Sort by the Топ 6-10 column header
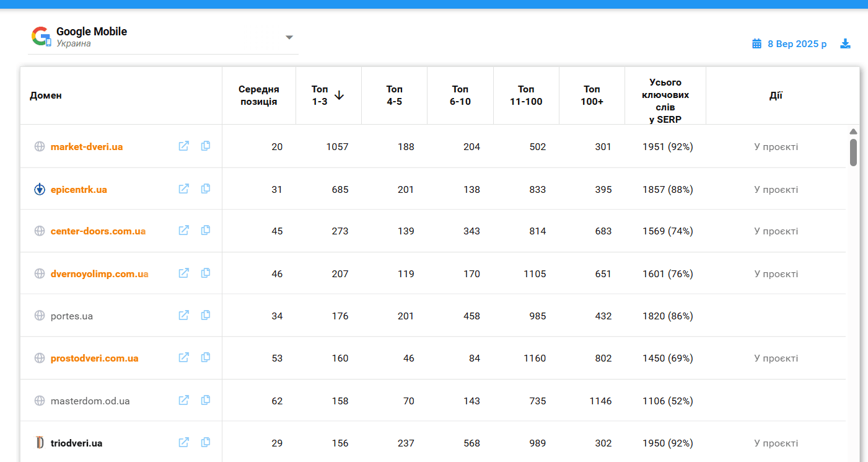 [460, 96]
